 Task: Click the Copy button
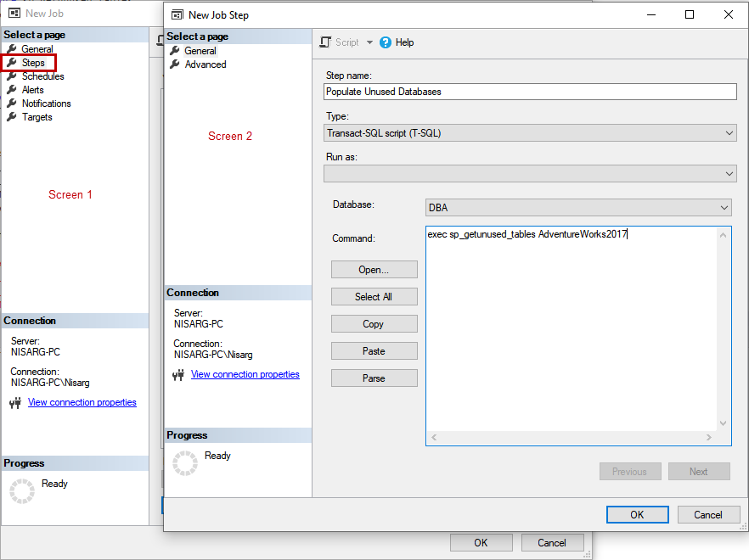click(x=374, y=324)
